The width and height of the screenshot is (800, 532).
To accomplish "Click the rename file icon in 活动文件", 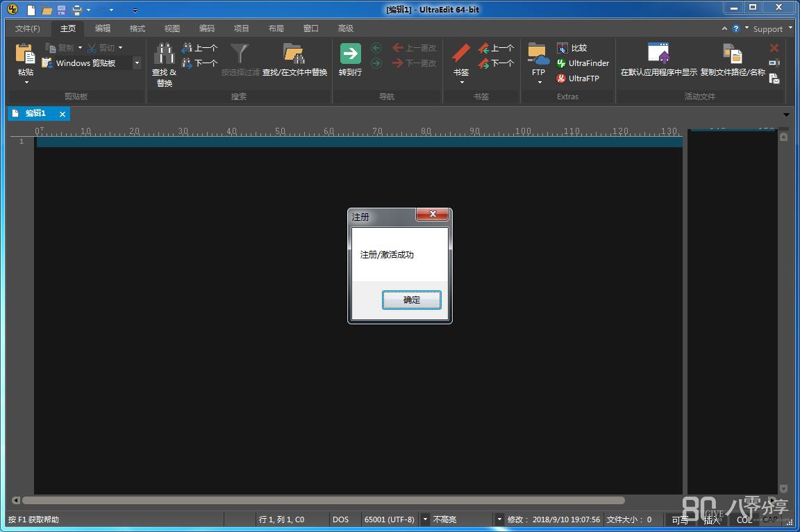I will pyautogui.click(x=774, y=63).
